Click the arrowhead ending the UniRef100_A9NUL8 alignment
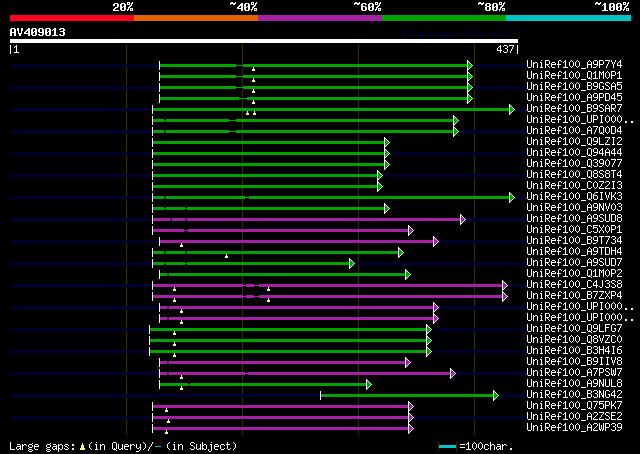This screenshot has height=454, width=640. (369, 385)
